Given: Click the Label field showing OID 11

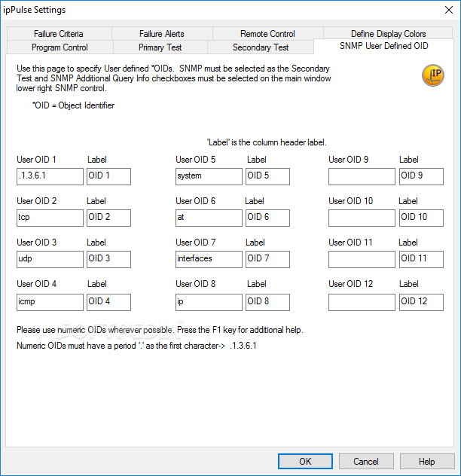Looking at the screenshot, I should coord(421,259).
